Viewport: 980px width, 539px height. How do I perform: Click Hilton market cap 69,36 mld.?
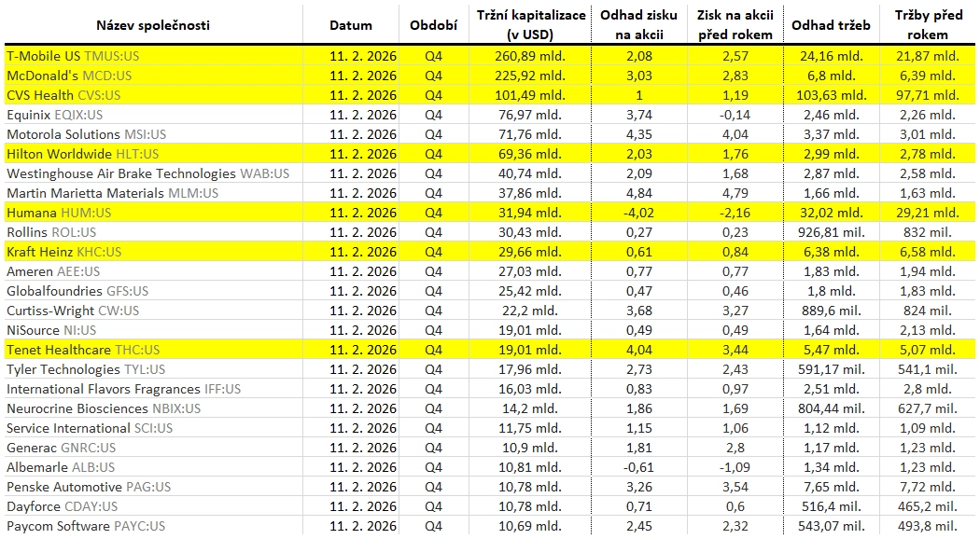click(530, 154)
